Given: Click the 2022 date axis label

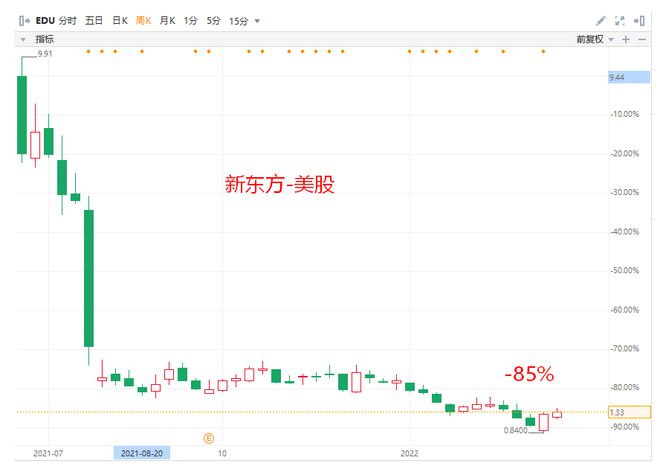Looking at the screenshot, I should click(409, 453).
